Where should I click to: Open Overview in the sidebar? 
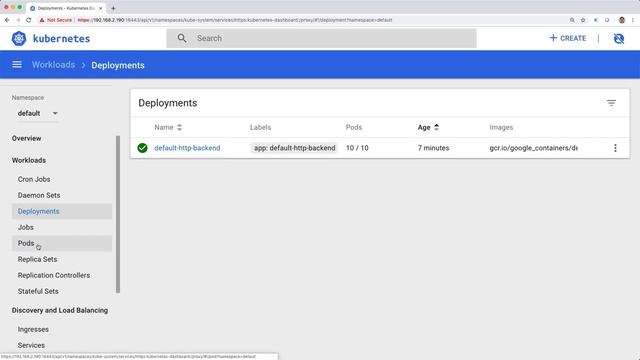27,138
